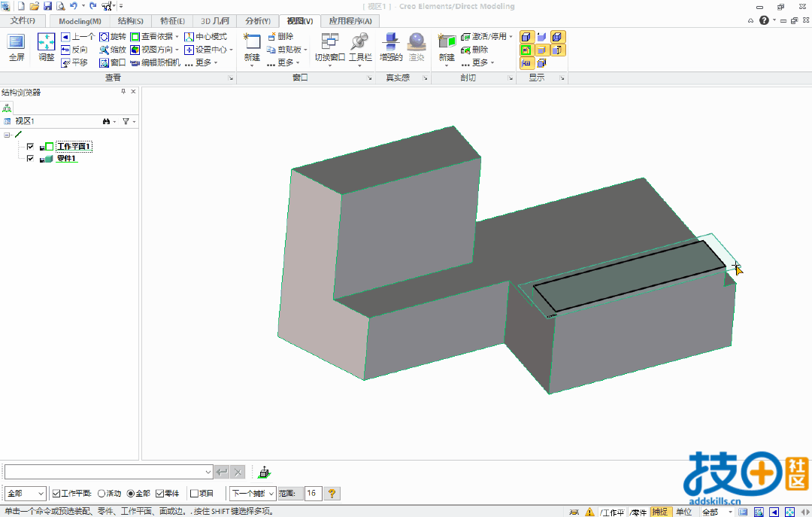Image resolution: width=812 pixels, height=517 pixels.
Task: Open the 下一个捕捉 combo box
Action: pos(253,493)
